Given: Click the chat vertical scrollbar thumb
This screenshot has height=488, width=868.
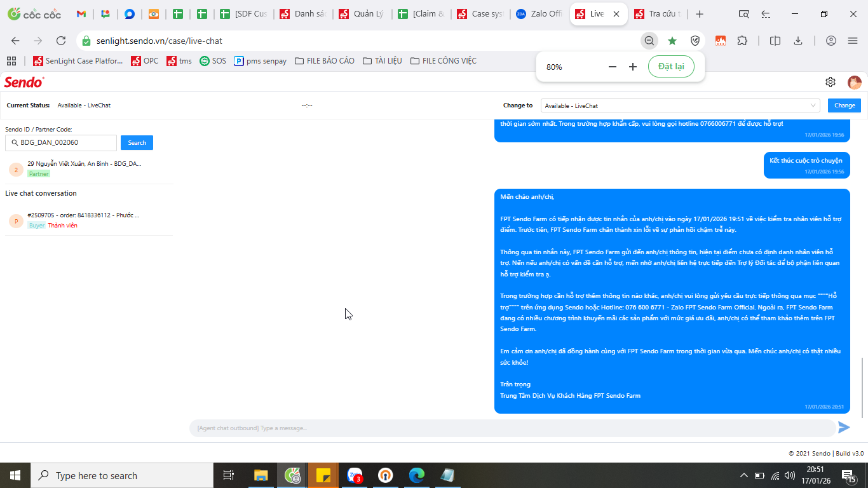Looking at the screenshot, I should point(862,388).
